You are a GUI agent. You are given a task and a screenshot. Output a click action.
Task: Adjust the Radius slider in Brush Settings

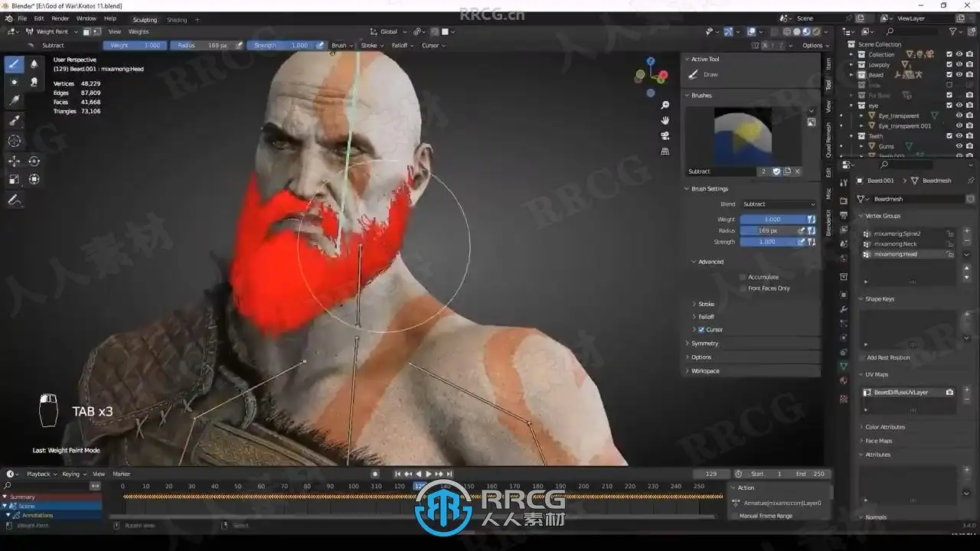[768, 230]
